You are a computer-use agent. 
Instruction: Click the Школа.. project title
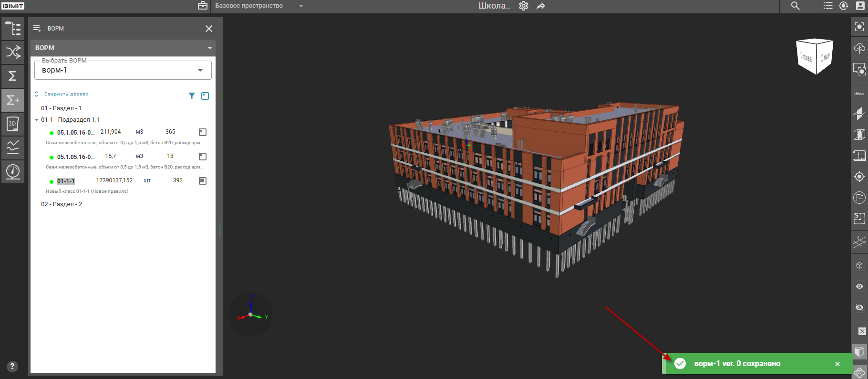click(x=494, y=6)
